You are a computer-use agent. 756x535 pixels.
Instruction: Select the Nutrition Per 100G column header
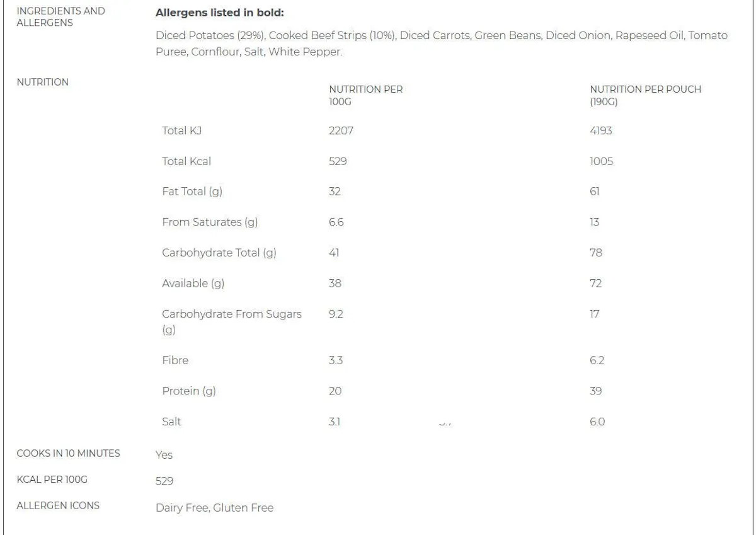366,95
